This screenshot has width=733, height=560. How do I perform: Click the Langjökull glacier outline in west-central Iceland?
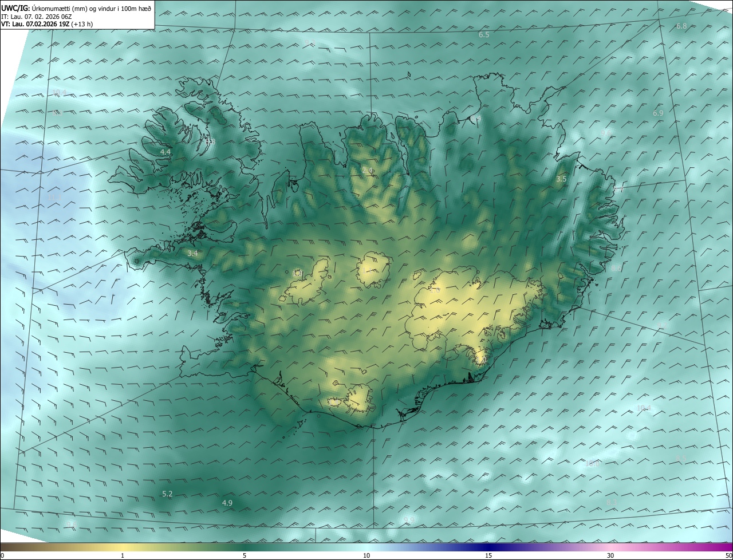(306, 282)
